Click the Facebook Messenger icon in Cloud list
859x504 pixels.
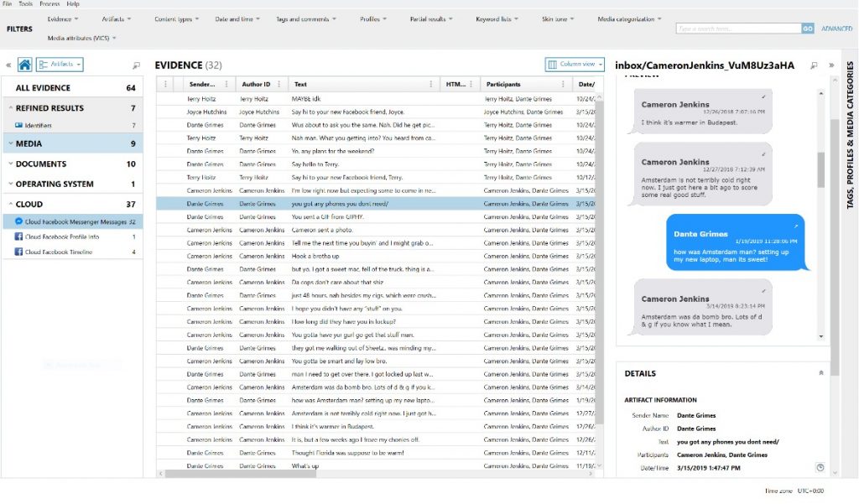(x=18, y=221)
